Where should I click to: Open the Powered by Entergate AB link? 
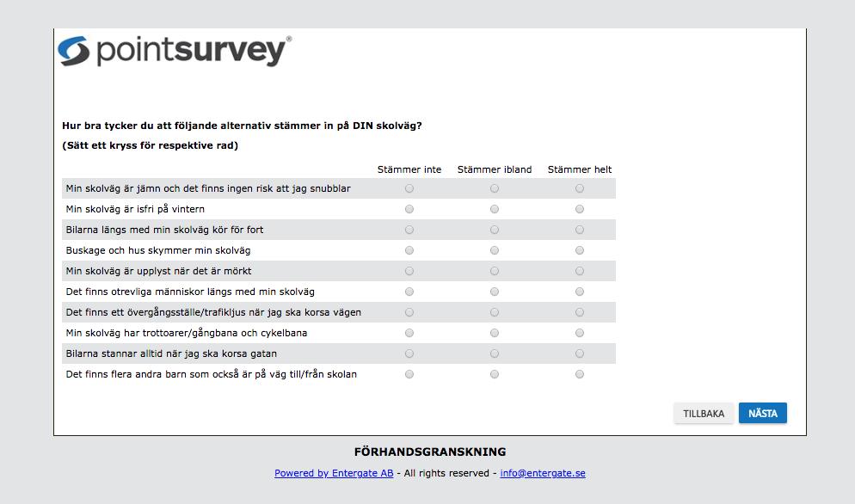coord(334,473)
